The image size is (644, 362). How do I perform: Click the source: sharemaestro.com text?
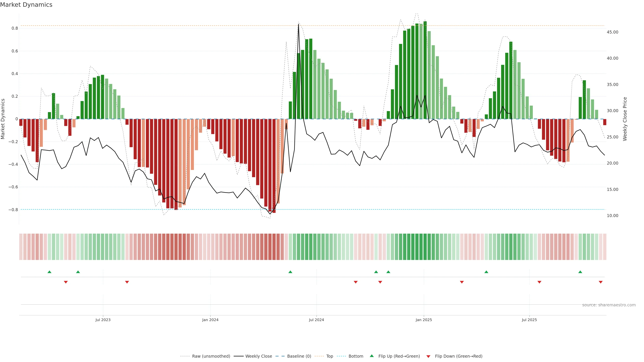(x=609, y=305)
